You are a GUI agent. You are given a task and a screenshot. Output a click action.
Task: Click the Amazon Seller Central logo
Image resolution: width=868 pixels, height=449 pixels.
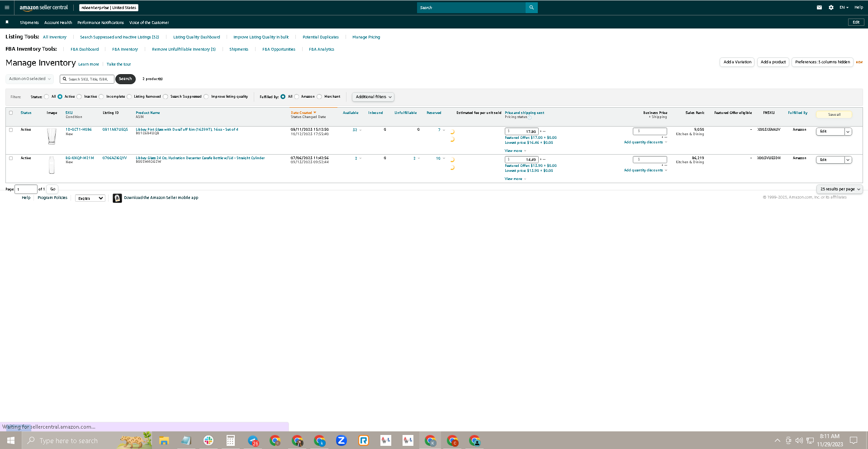click(x=43, y=7)
